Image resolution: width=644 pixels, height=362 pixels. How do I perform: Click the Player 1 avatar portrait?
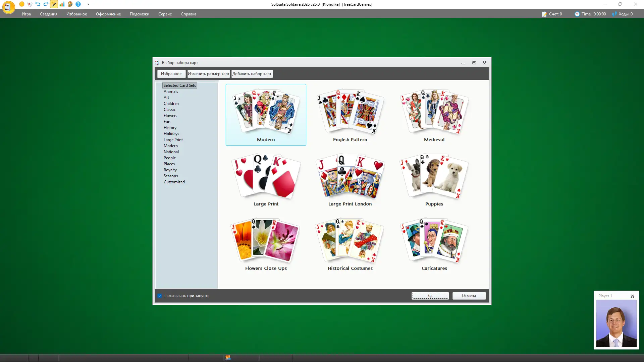coord(616,323)
